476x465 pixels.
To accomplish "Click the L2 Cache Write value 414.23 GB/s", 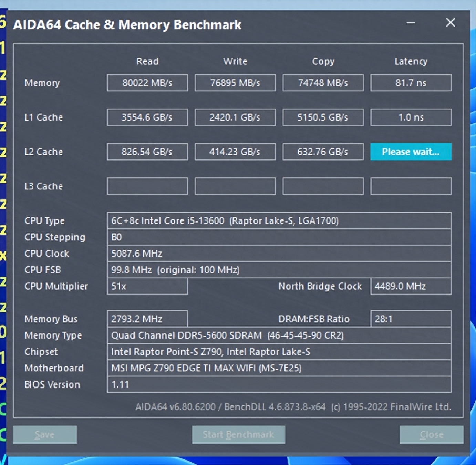I will click(235, 152).
